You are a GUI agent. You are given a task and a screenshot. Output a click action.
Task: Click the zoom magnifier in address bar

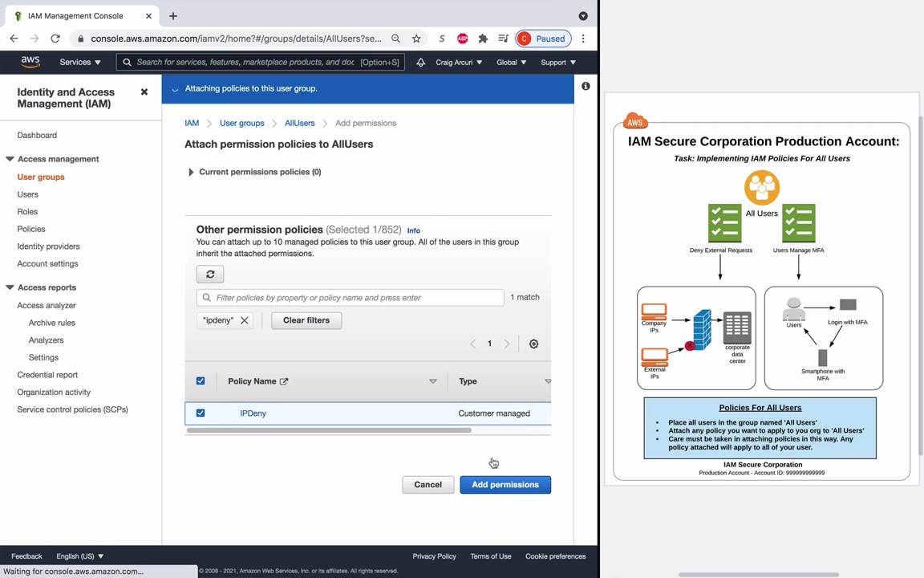[x=396, y=39]
